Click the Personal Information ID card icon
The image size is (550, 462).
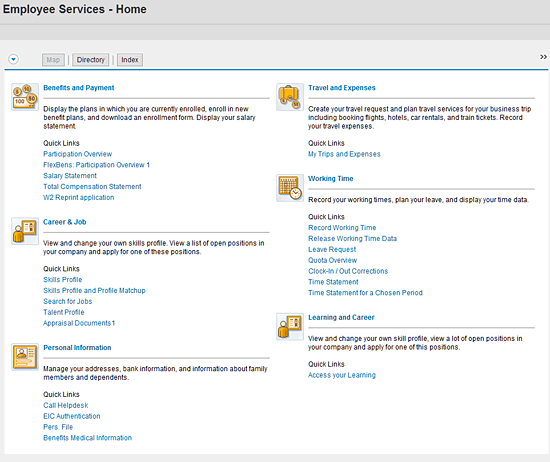(25, 357)
